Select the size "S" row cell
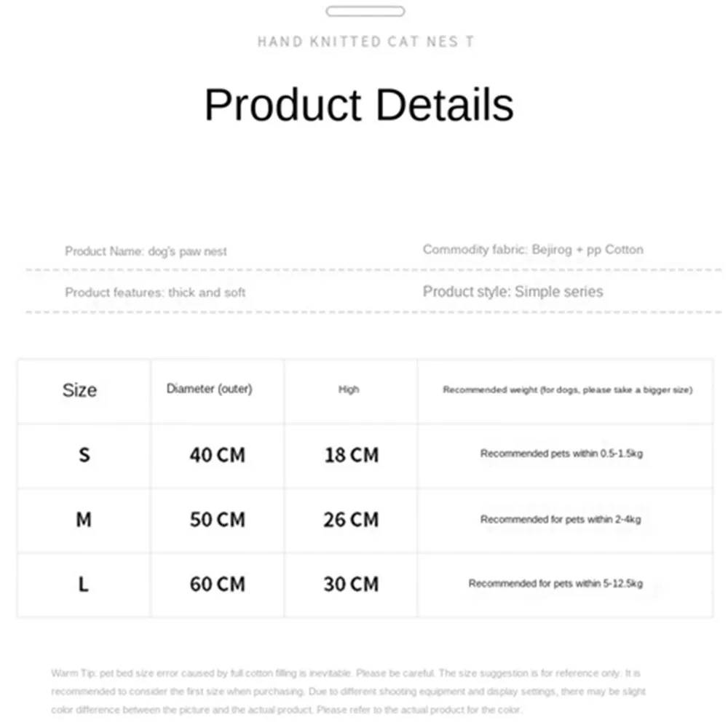The image size is (728, 728). click(84, 455)
